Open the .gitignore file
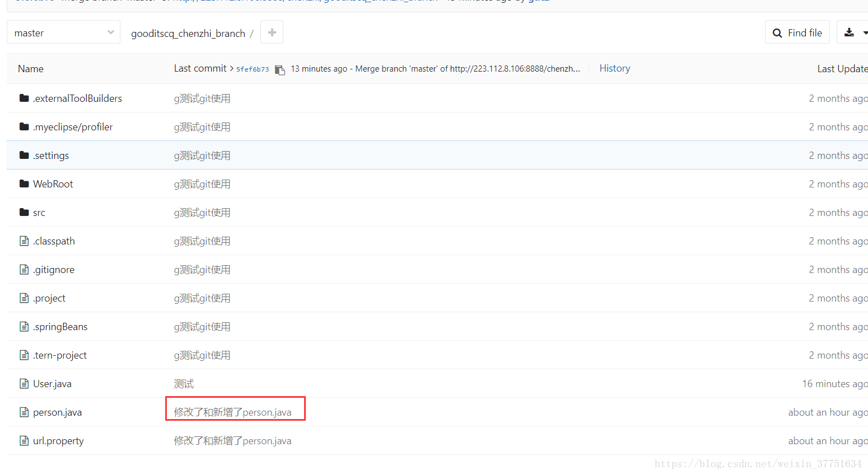Viewport: 868px width, 475px height. 54,270
